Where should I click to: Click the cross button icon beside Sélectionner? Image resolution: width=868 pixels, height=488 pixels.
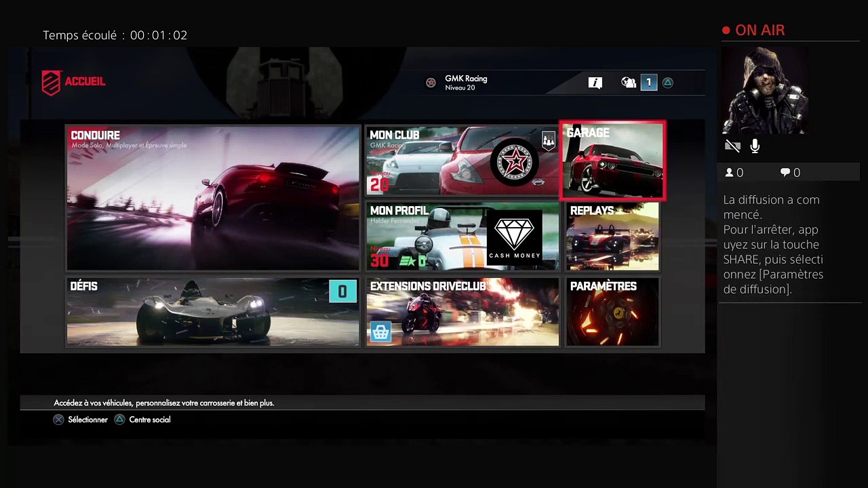click(58, 420)
